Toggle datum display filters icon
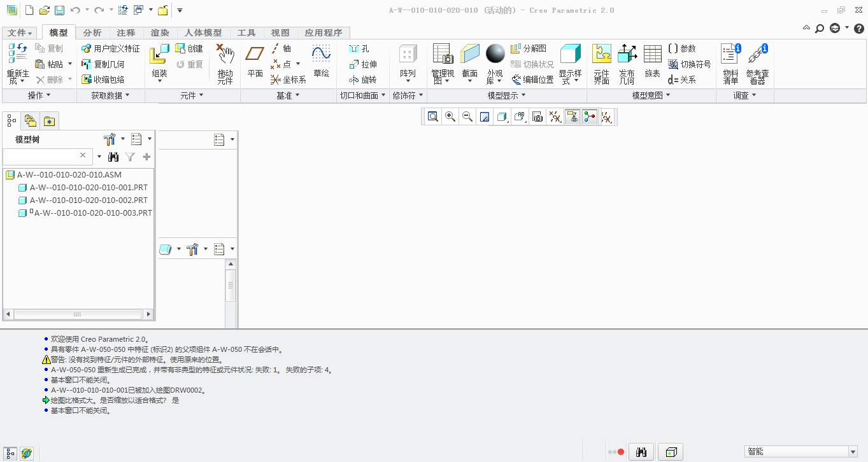 555,116
